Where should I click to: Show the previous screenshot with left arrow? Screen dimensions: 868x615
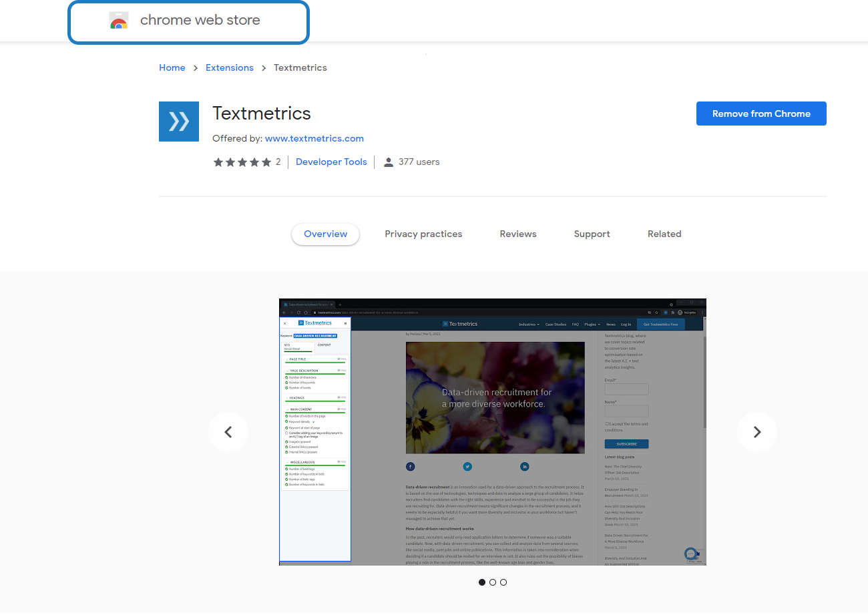pos(228,432)
